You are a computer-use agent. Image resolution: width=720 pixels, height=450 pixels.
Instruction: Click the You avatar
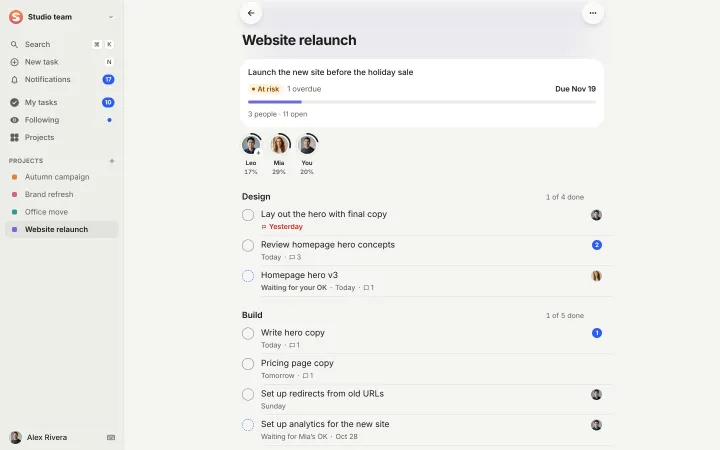pos(307,145)
